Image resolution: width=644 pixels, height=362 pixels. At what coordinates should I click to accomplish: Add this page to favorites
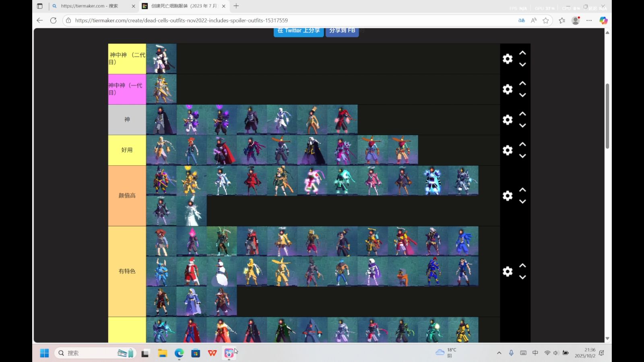(546, 21)
